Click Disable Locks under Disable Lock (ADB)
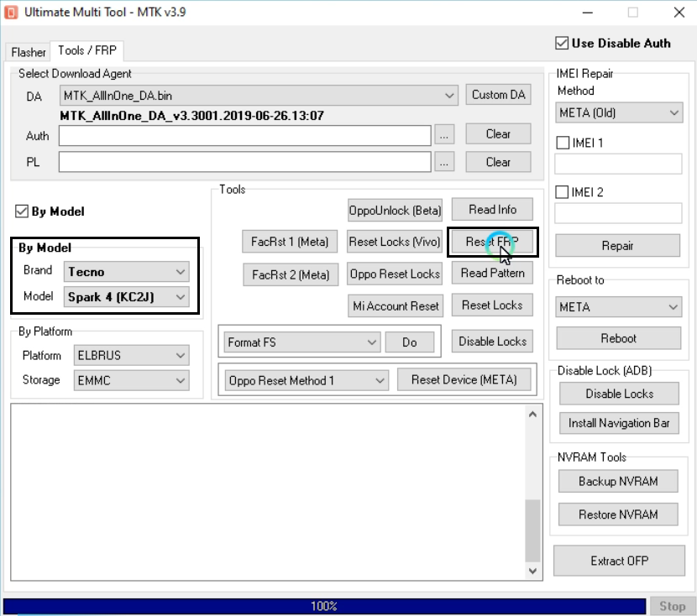 619,394
